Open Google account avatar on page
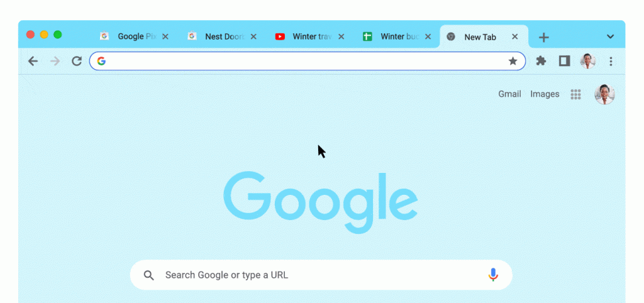This screenshot has height=303, width=644. [x=604, y=94]
